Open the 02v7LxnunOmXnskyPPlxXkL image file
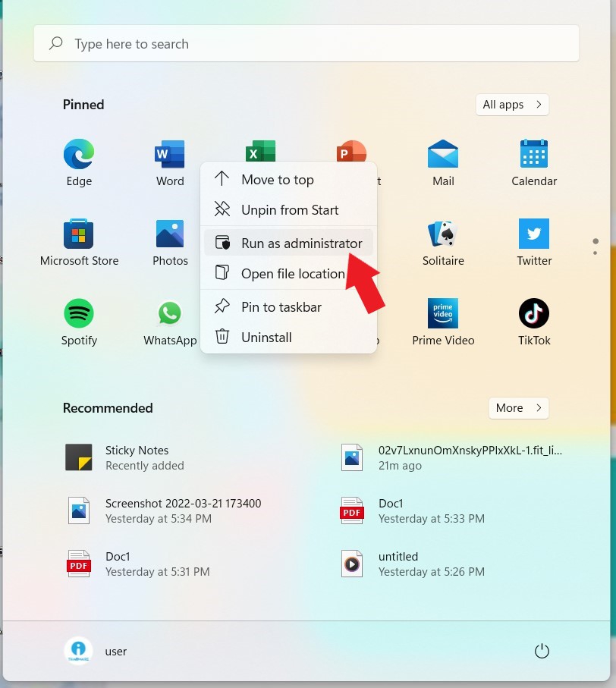The height and width of the screenshot is (688, 616). [x=452, y=457]
